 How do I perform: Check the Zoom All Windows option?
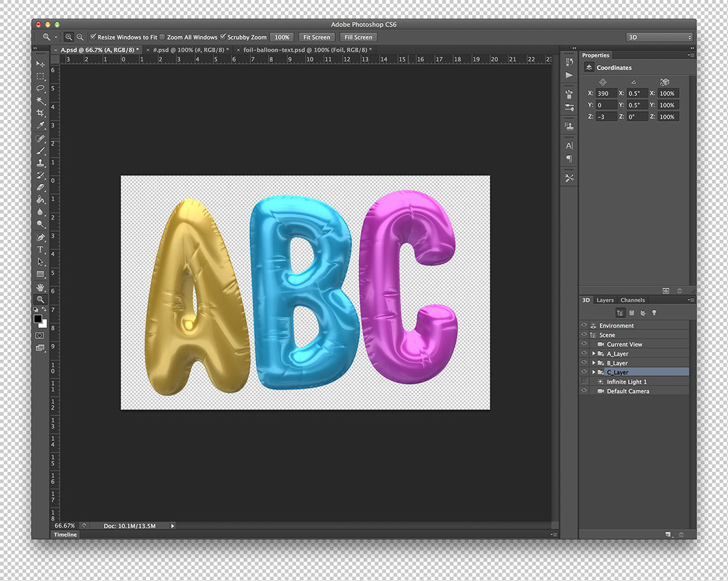[x=163, y=37]
